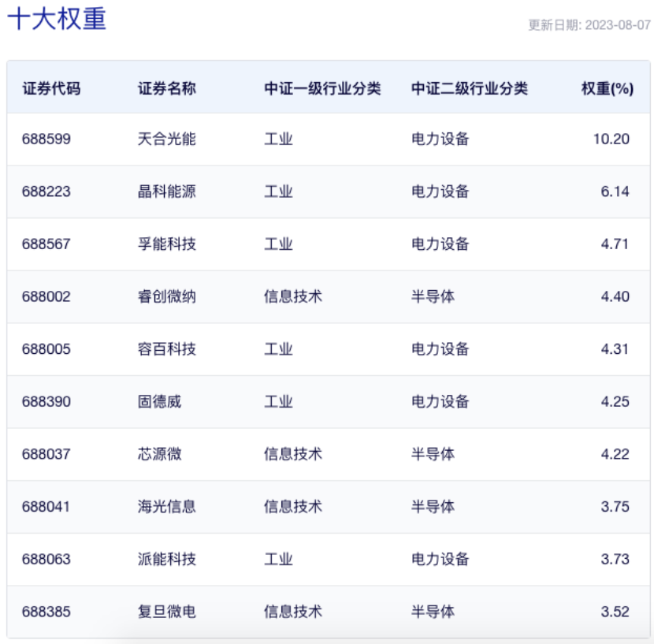Click 工业 in the 派能科技 row

click(x=279, y=560)
